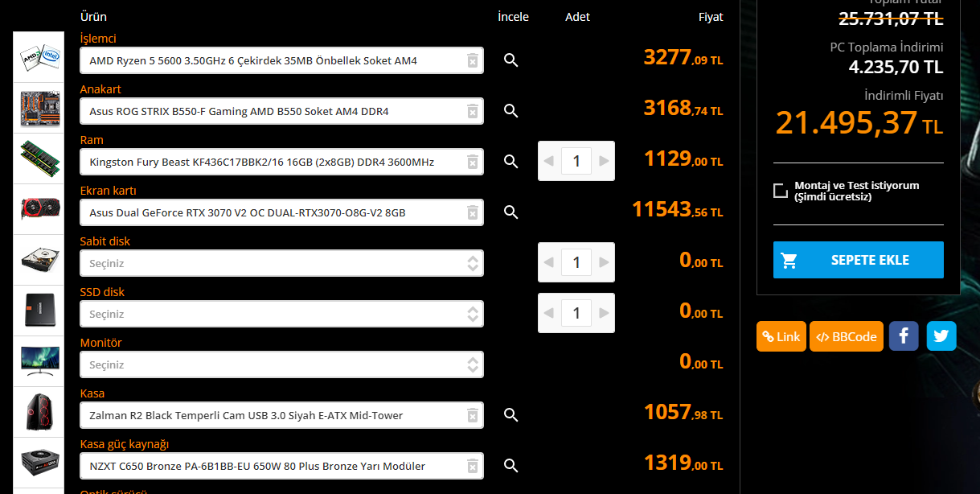Image resolution: width=980 pixels, height=494 pixels.
Task: Click the SSD disk quantity number field
Action: coord(576,313)
